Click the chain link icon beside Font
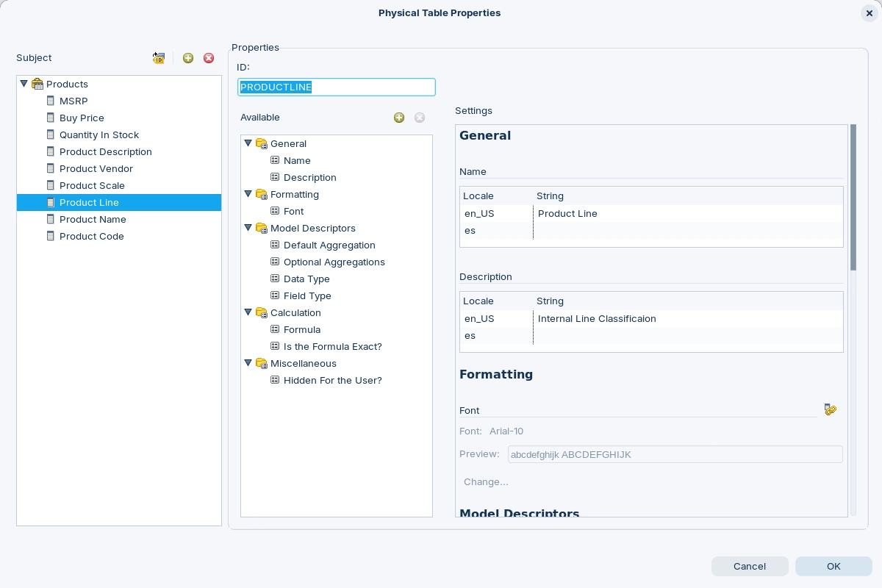 point(831,410)
